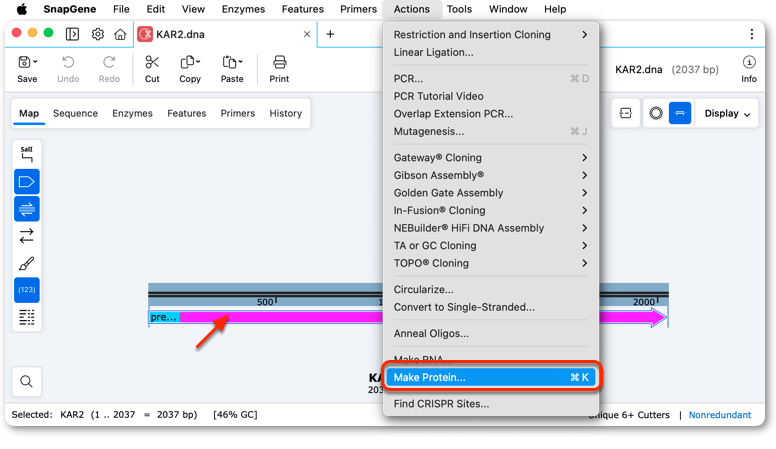Open the three-dot overflow menu
The height and width of the screenshot is (449, 776).
tap(752, 34)
